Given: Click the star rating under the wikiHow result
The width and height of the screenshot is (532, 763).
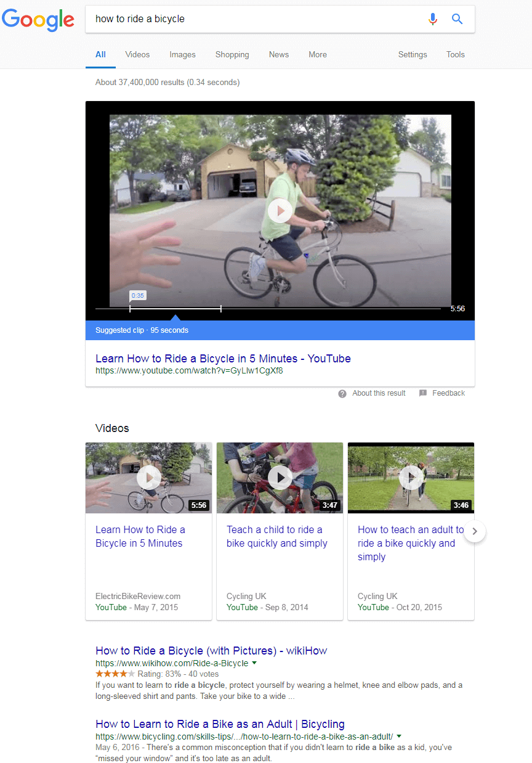Looking at the screenshot, I should [x=115, y=674].
